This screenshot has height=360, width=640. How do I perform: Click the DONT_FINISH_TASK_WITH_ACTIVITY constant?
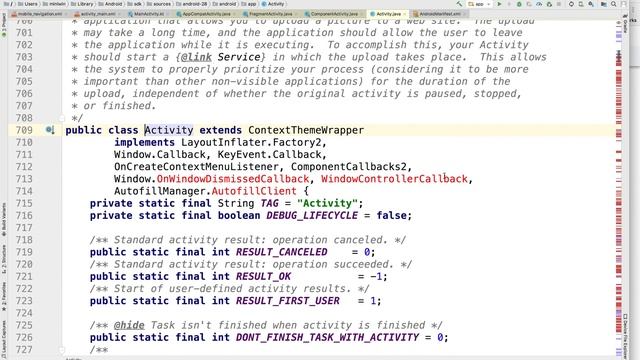tap(327, 338)
